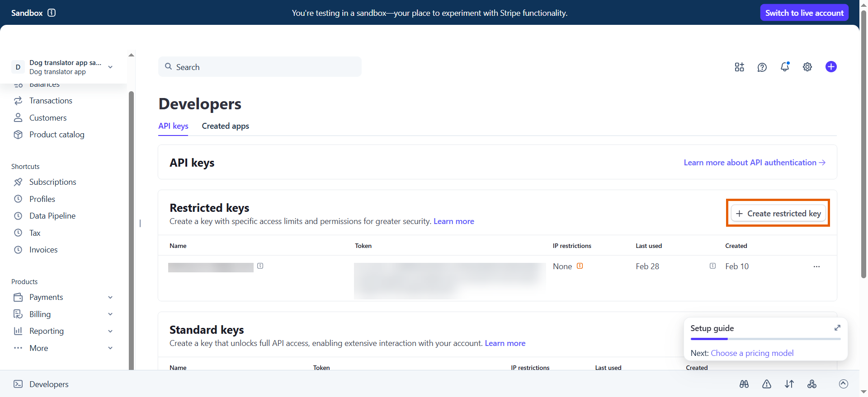Open Product catalog in the sidebar
The height and width of the screenshot is (397, 868).
click(x=57, y=135)
